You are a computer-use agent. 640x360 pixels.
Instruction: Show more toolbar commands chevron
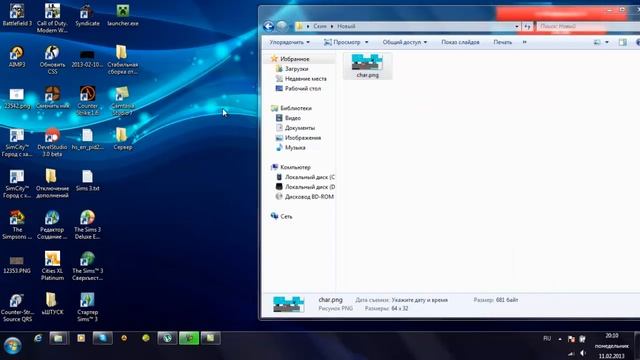[524, 42]
